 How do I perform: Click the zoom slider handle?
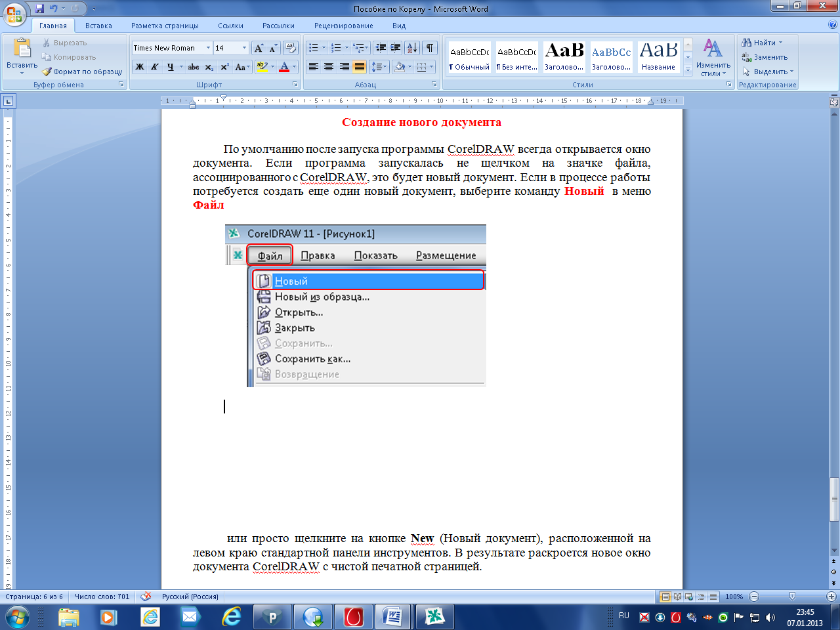(792, 597)
